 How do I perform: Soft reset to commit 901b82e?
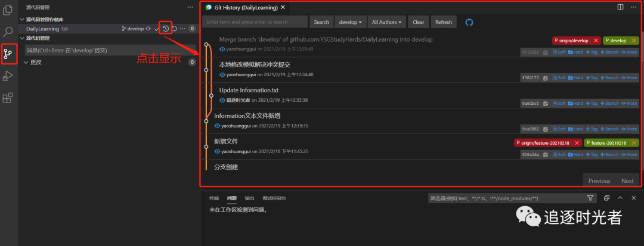(x=559, y=52)
